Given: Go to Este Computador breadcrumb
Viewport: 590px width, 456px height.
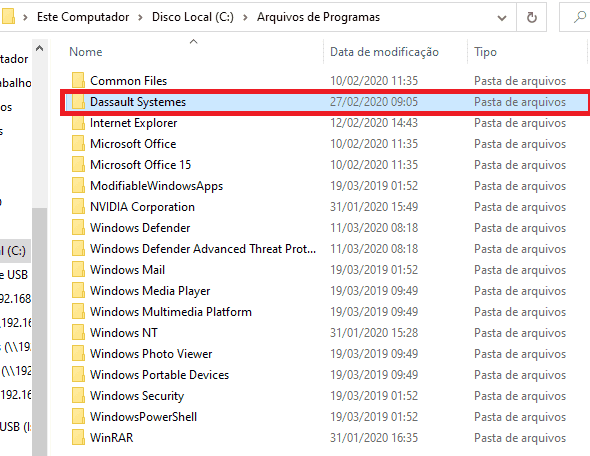Looking at the screenshot, I should (x=83, y=17).
